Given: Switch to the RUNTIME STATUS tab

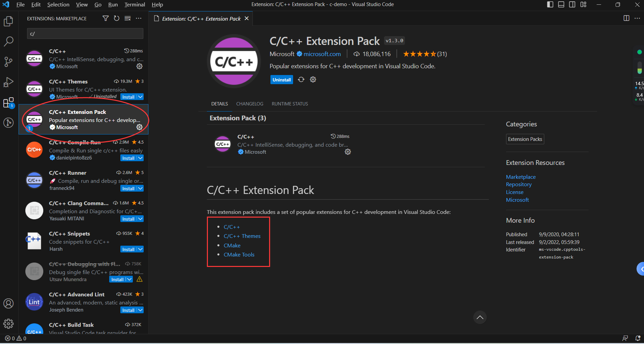Looking at the screenshot, I should (x=290, y=104).
